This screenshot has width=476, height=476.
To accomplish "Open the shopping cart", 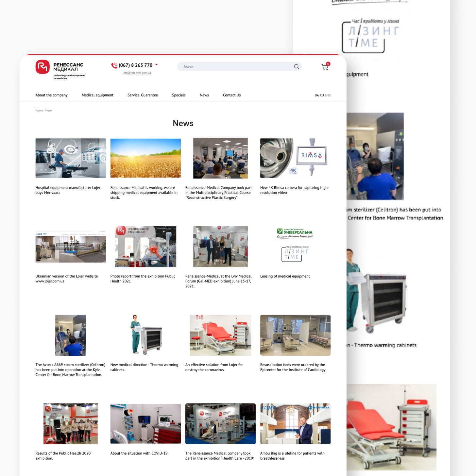I will (325, 67).
